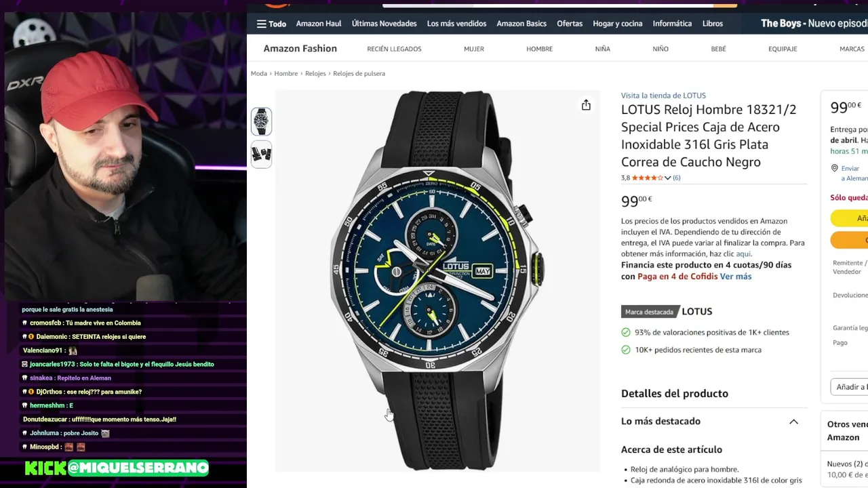
Task: Click the orange buy now button
Action: click(849, 240)
